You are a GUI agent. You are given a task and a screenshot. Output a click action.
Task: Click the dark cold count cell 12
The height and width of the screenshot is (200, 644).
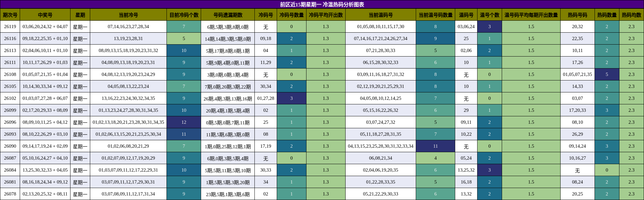(184, 122)
